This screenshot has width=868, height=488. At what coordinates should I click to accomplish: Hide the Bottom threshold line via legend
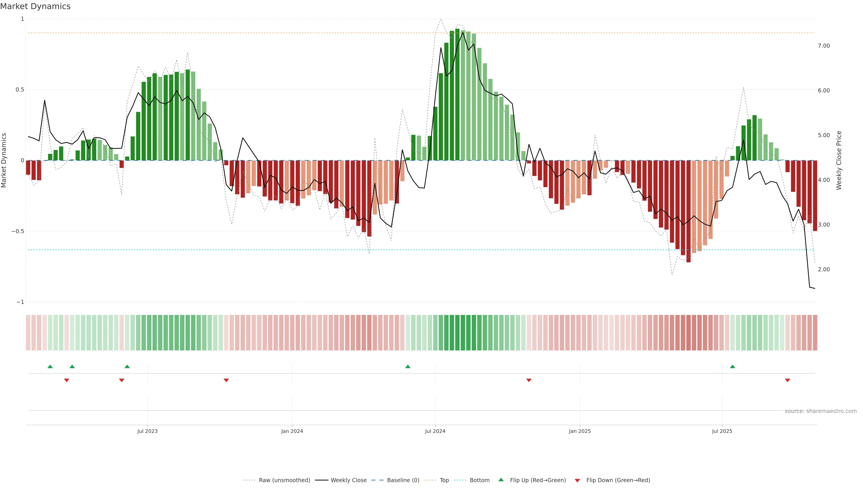[479, 480]
